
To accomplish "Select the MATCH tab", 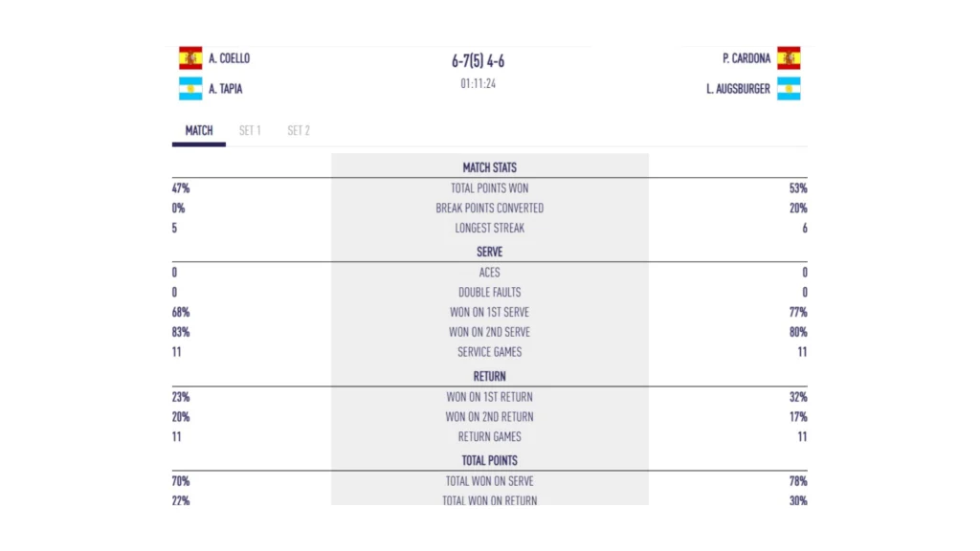I will click(x=199, y=130).
